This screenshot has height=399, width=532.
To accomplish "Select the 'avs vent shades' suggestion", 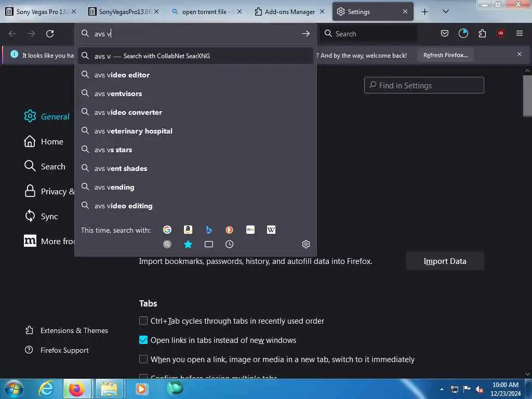I will [x=195, y=168].
